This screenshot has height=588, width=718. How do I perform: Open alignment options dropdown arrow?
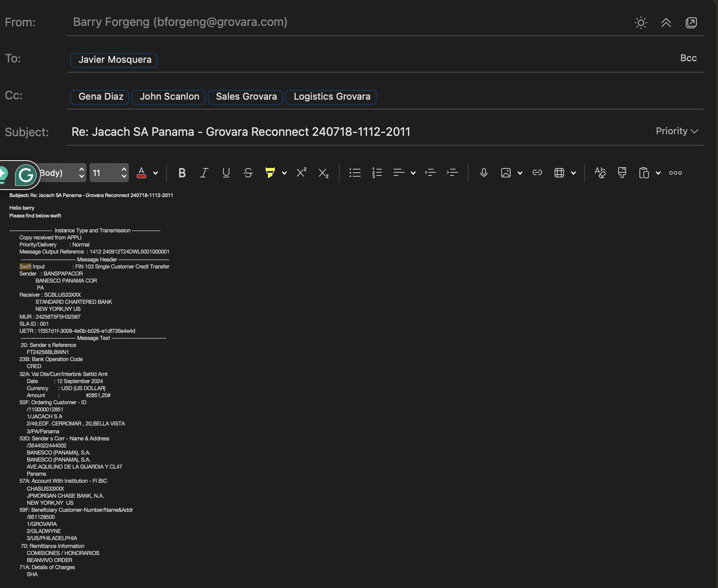pyautogui.click(x=413, y=173)
